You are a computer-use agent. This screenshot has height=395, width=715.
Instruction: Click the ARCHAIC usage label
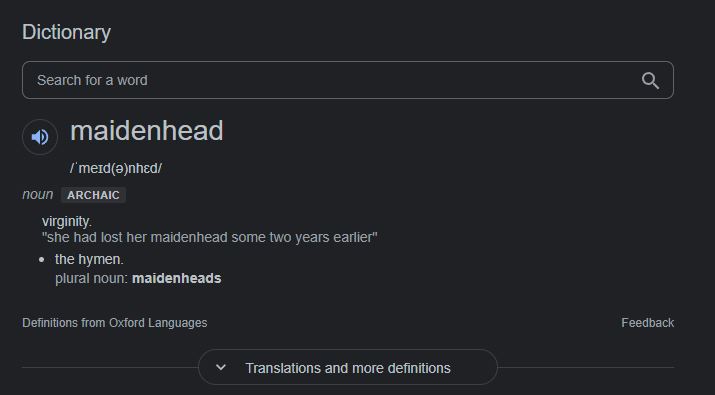93,195
